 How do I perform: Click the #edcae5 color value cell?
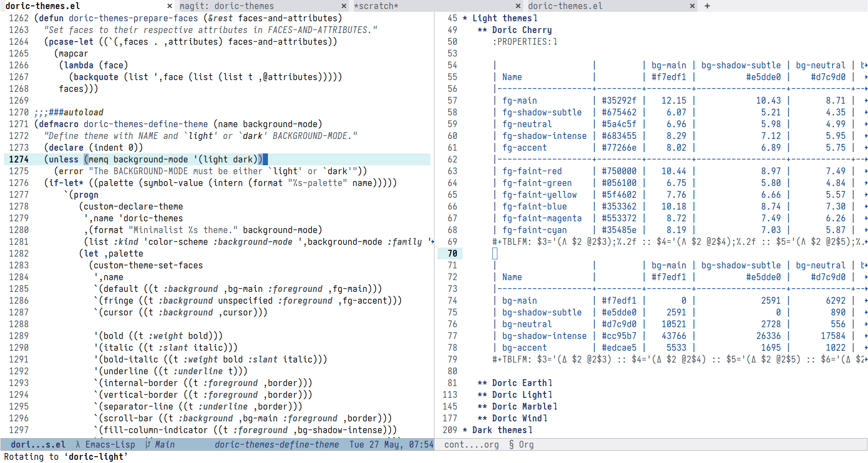tap(619, 348)
